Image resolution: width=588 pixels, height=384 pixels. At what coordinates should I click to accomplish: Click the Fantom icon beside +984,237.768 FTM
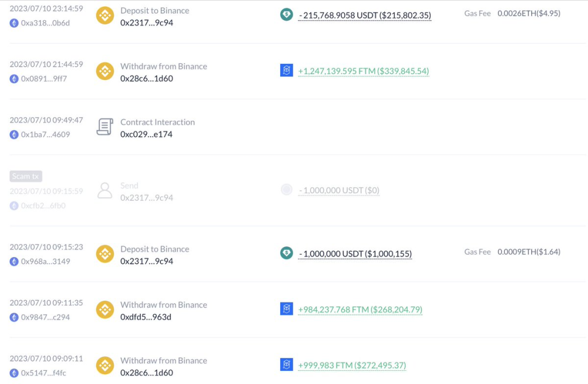click(x=287, y=309)
